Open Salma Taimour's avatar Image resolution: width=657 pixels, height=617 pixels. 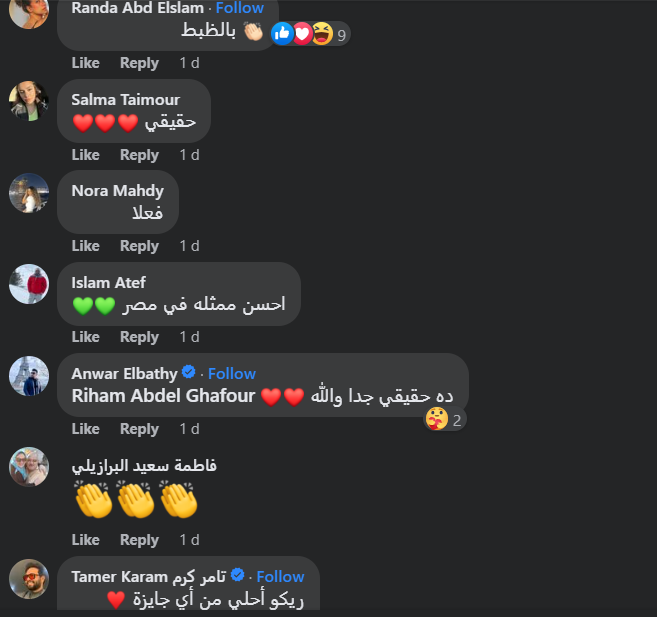coord(29,101)
